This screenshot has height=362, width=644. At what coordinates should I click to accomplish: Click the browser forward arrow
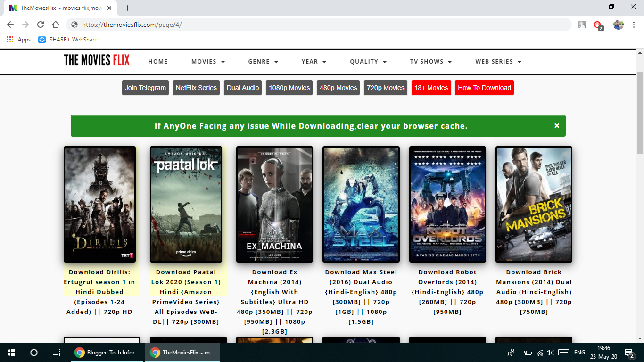tap(25, 25)
